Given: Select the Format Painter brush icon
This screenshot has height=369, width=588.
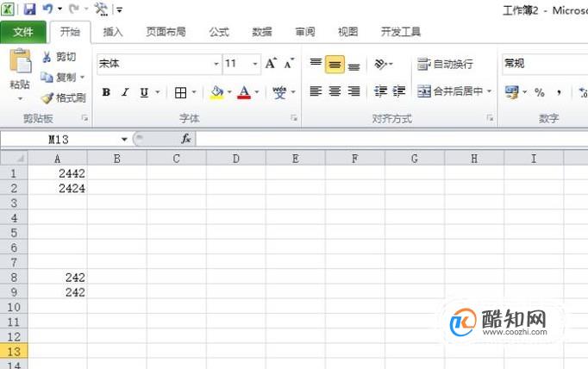Looking at the screenshot, I should (x=47, y=98).
